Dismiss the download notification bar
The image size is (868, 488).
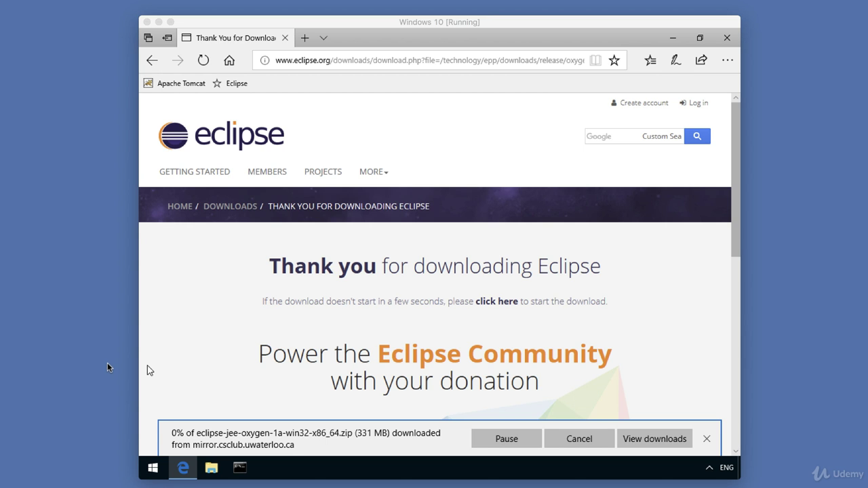[x=707, y=439]
